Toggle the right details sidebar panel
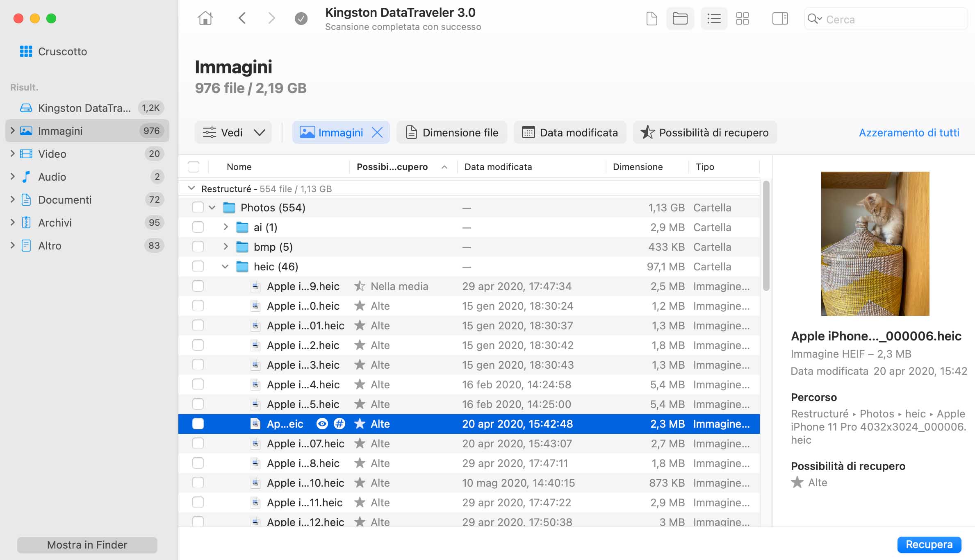The height and width of the screenshot is (560, 975). 779,18
